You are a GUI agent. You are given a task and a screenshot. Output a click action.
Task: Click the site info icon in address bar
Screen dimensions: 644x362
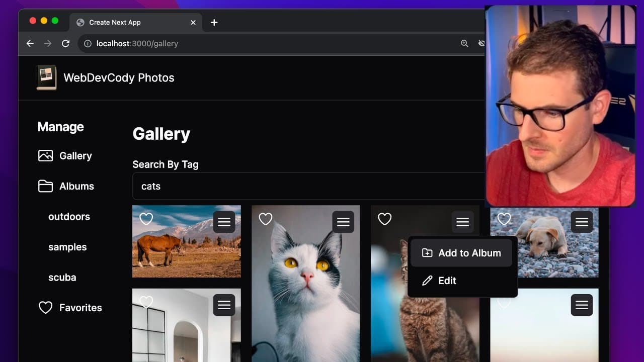click(x=88, y=44)
